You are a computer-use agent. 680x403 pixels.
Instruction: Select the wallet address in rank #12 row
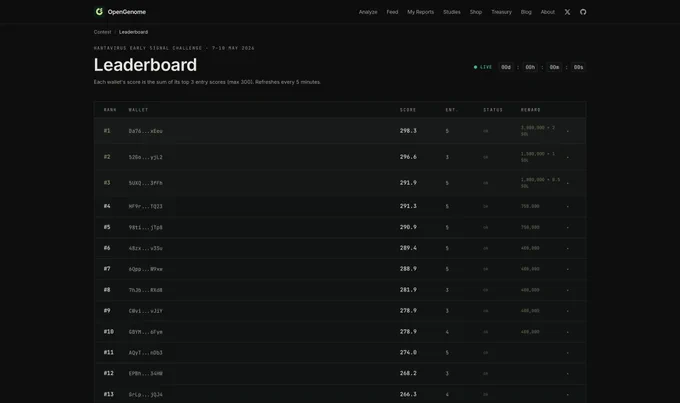145,374
